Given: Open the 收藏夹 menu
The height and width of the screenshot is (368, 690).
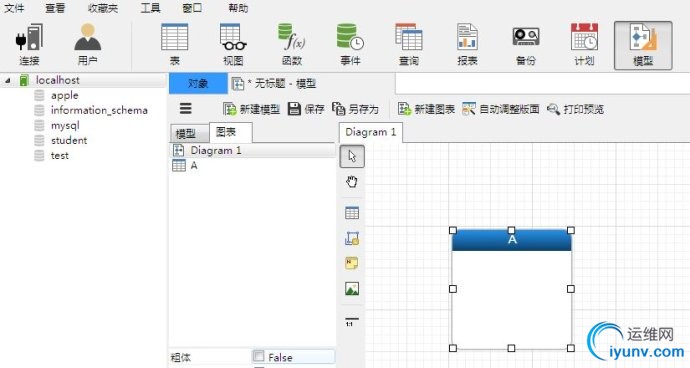Looking at the screenshot, I should point(103,8).
